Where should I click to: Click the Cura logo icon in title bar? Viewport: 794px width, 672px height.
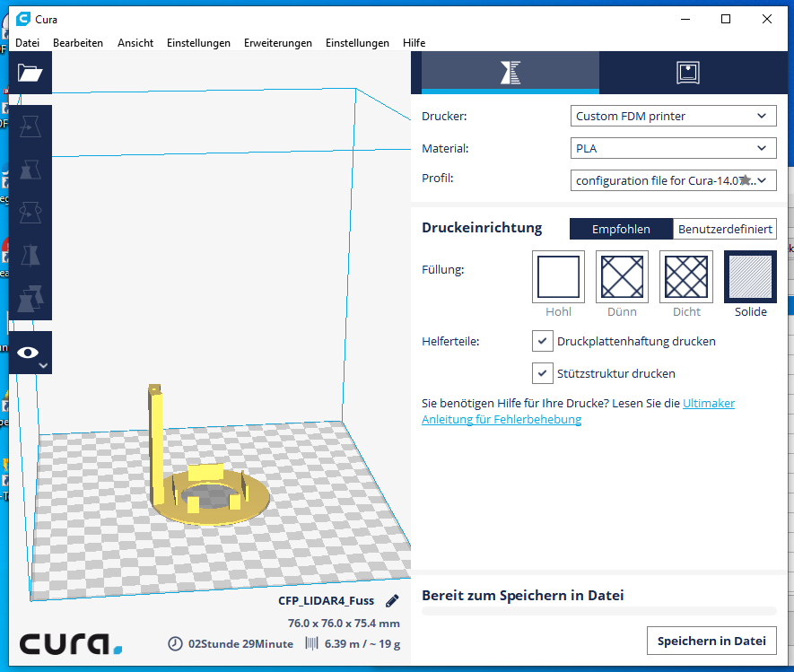pos(23,19)
